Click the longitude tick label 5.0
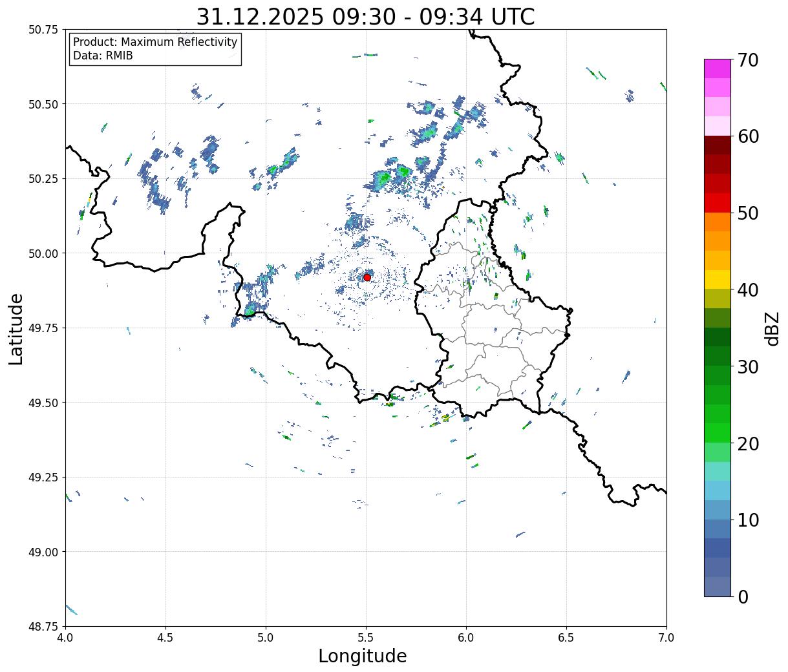 (x=266, y=638)
